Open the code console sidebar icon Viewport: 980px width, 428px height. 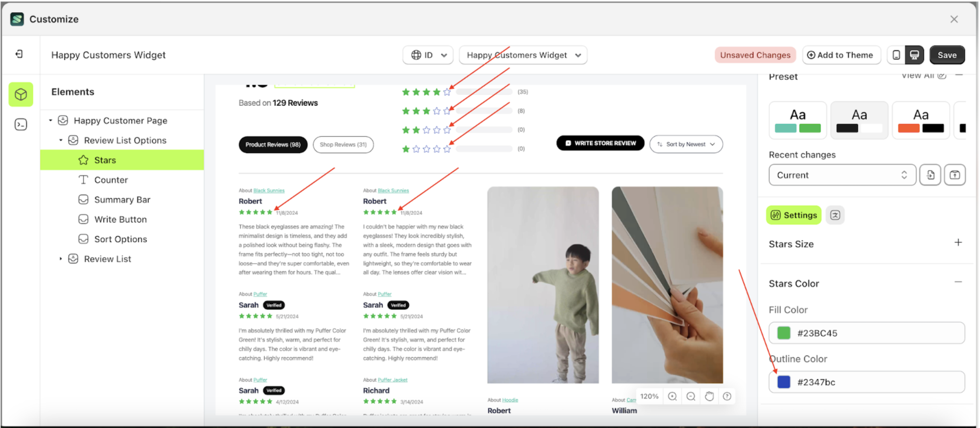tap(21, 125)
